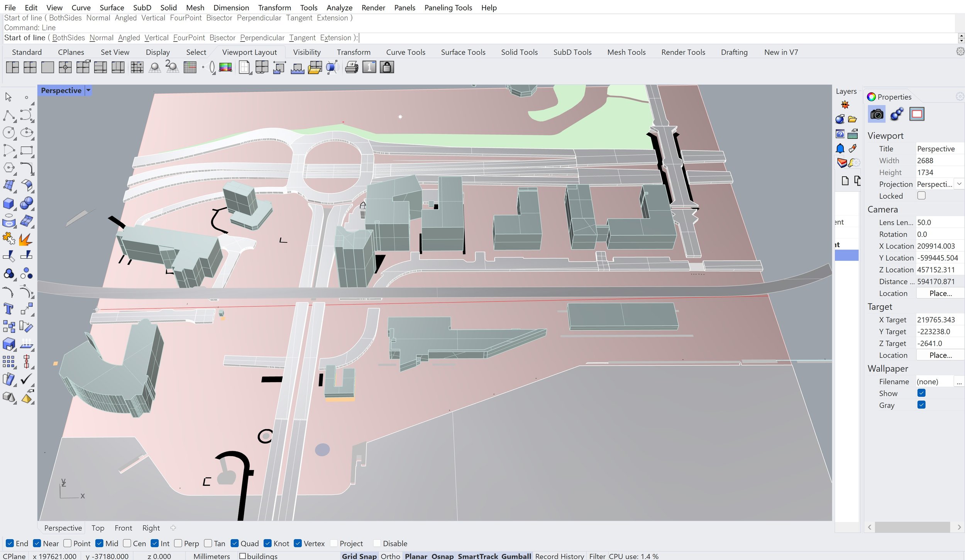Screen dimensions: 965x560
Task: Click the Properties panel horizontal scrollbar
Action: tap(913, 527)
